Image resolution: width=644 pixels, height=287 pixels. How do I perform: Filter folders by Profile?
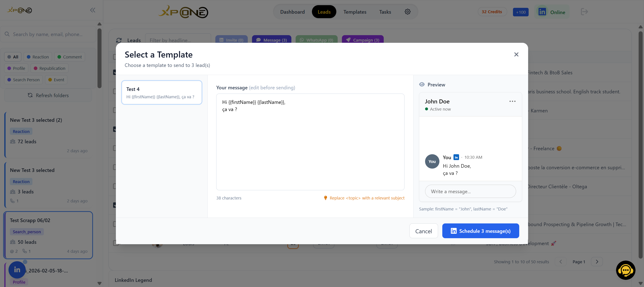coord(16,68)
